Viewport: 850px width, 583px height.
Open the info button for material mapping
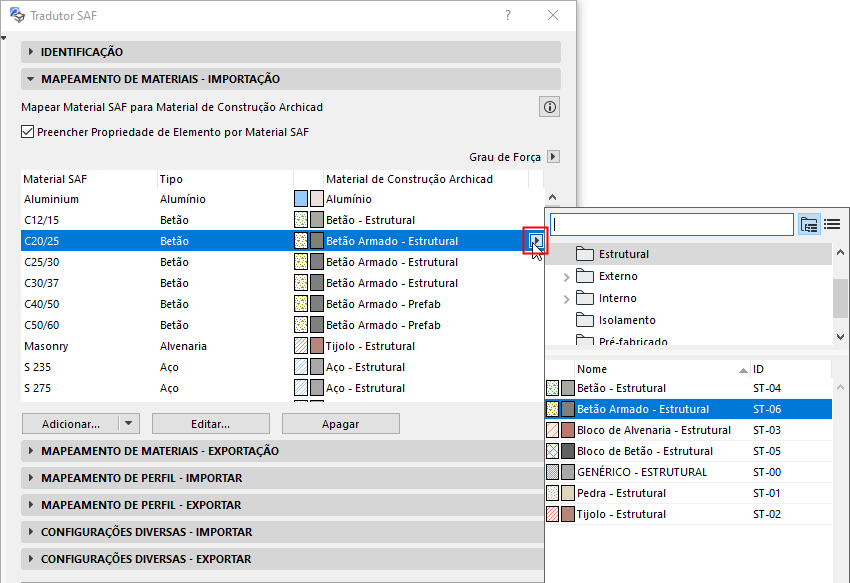point(549,107)
